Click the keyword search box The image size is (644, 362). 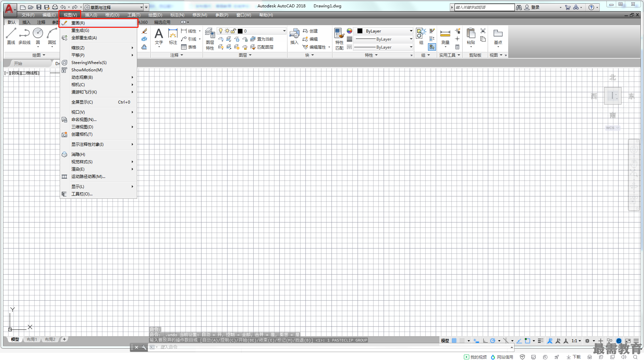point(484,7)
